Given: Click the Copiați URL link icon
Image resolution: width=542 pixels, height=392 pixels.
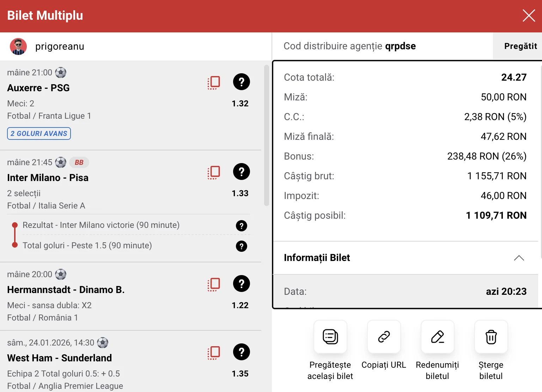Looking at the screenshot, I should 384,337.
